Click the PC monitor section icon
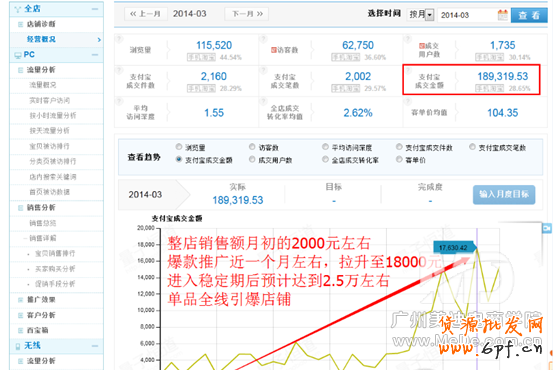 coord(18,55)
